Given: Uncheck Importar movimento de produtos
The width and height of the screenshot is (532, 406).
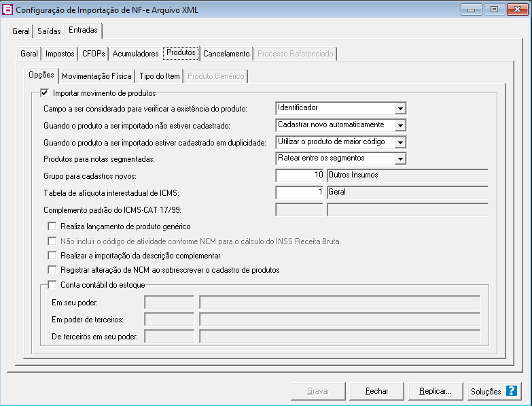Looking at the screenshot, I should point(46,93).
